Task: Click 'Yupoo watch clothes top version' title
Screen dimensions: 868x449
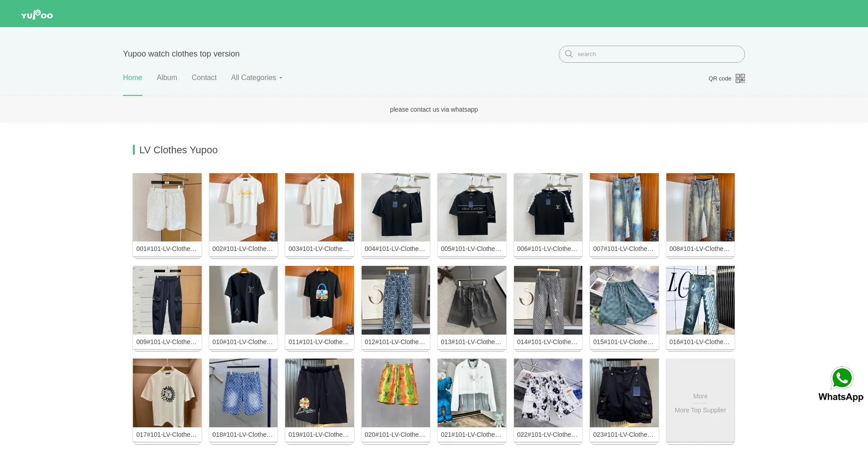Action: (x=181, y=54)
